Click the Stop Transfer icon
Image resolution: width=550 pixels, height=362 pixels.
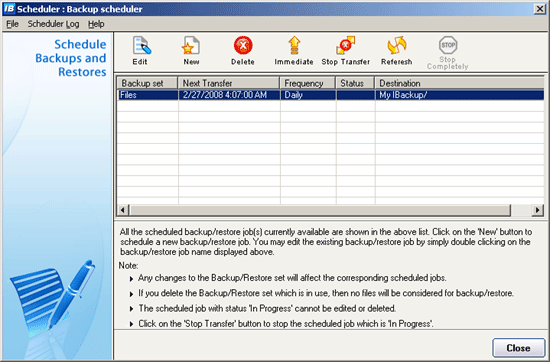pos(346,46)
